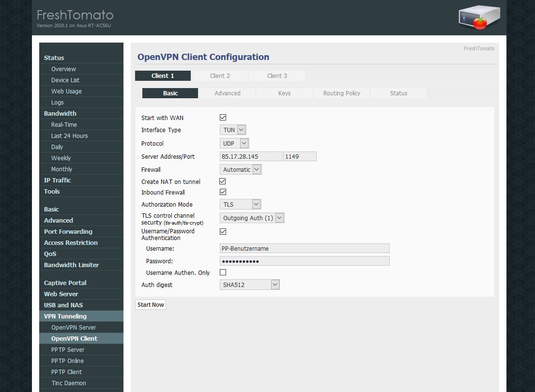This screenshot has height=392, width=535.
Task: Click the FreshTomato router logo icon
Action: (x=479, y=17)
